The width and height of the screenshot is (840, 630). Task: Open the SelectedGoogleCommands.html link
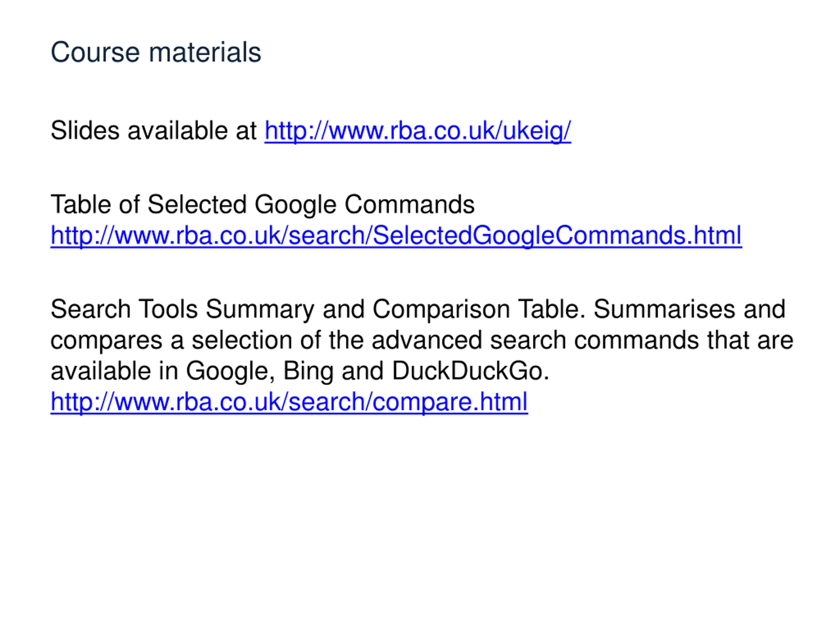click(x=396, y=236)
